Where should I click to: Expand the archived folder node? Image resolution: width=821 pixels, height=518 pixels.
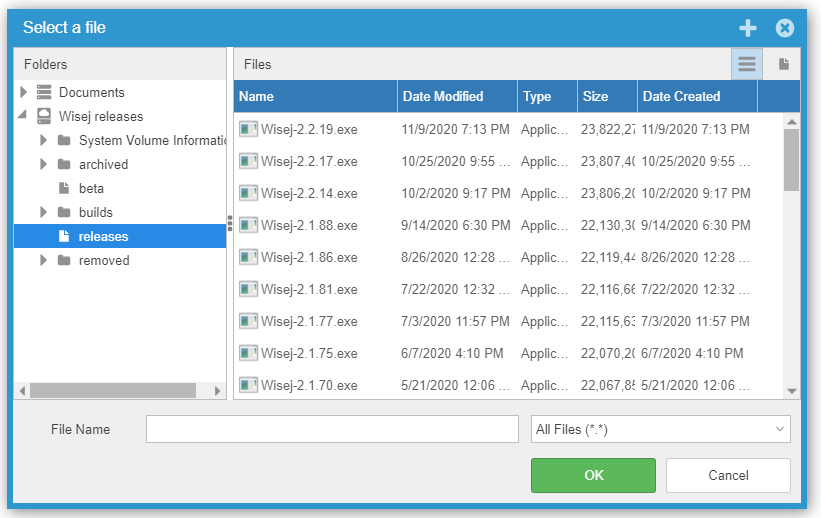(43, 164)
